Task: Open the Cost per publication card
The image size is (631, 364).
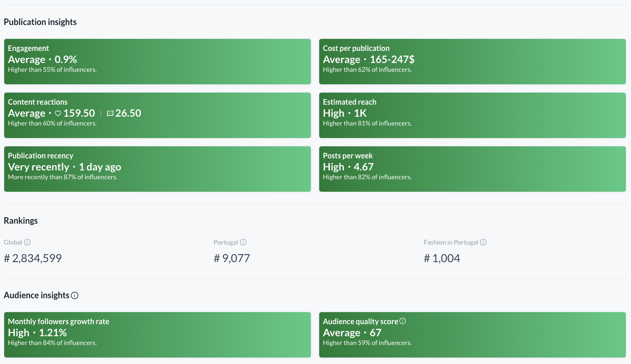Action: (473, 62)
